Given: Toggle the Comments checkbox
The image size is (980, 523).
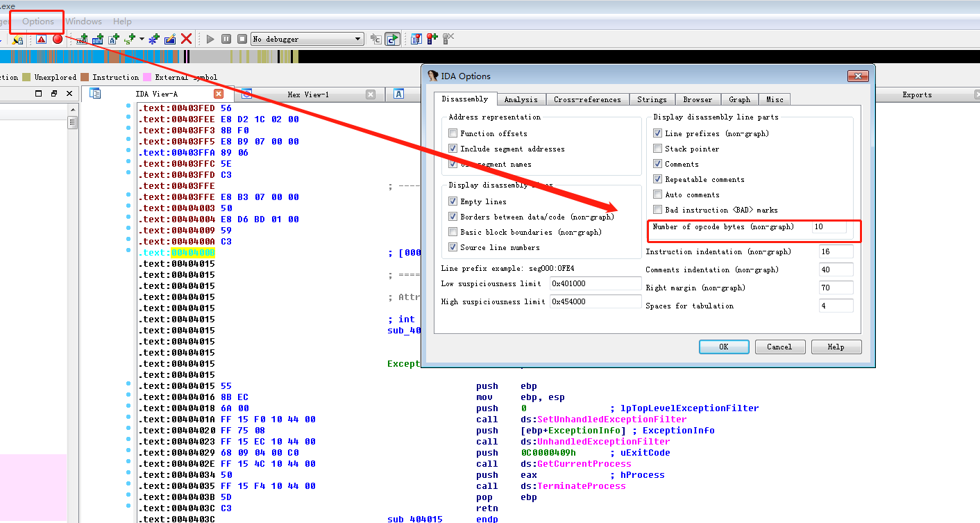Looking at the screenshot, I should point(657,164).
